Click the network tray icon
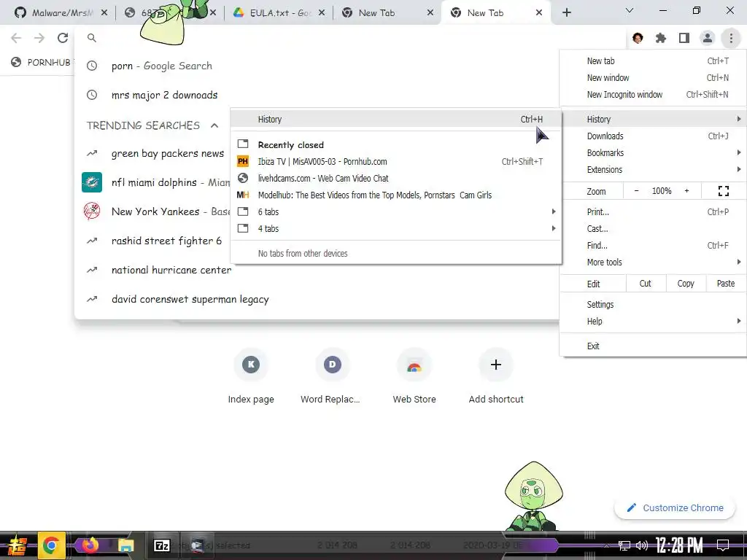Image resolution: width=747 pixels, height=560 pixels. coord(624,545)
